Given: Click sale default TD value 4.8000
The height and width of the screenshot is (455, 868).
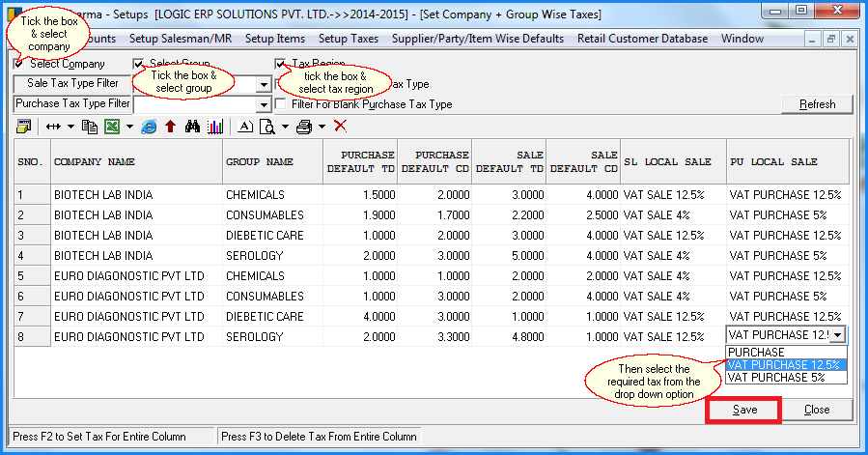Looking at the screenshot, I should pos(509,337).
